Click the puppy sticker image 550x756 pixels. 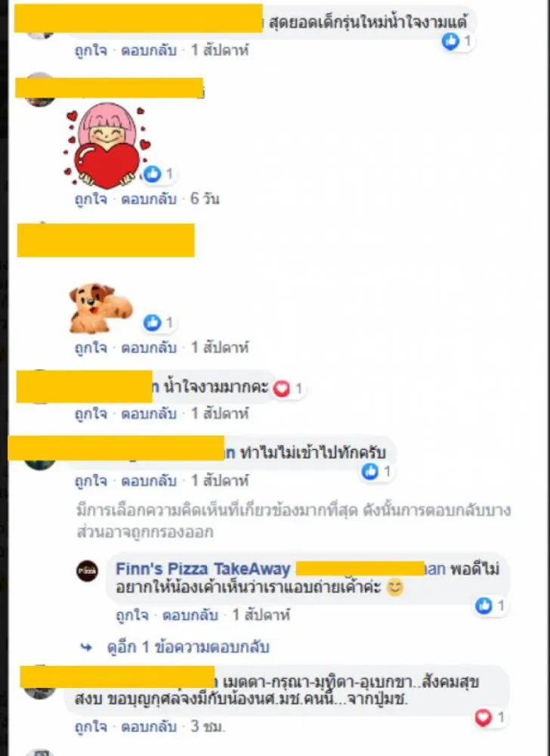coord(100,308)
